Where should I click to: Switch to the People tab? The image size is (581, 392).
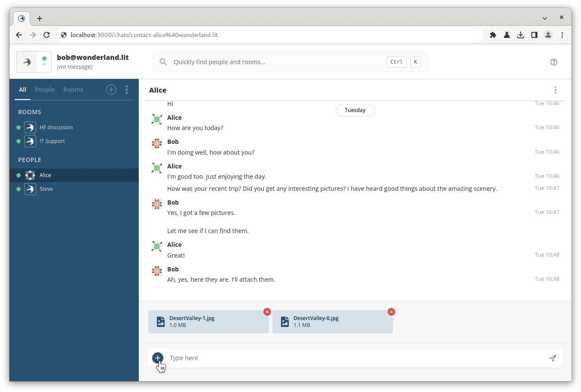45,90
